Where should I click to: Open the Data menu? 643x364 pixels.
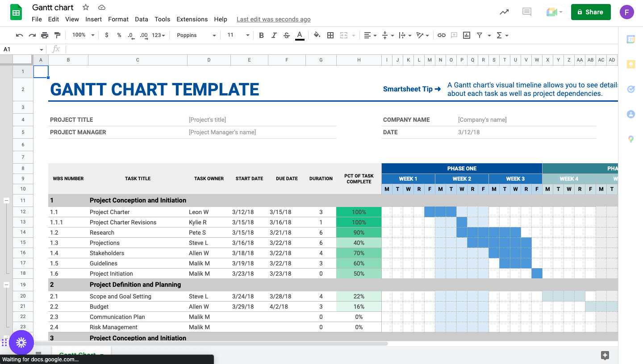(142, 19)
